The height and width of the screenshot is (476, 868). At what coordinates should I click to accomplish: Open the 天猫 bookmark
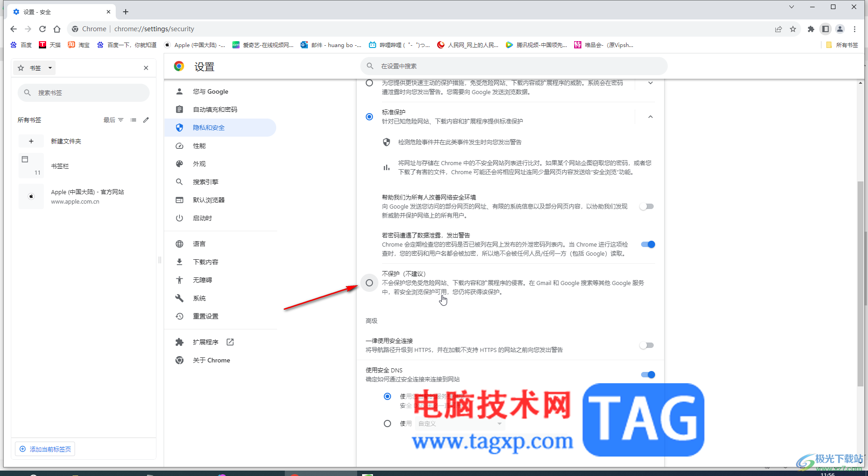coord(50,45)
